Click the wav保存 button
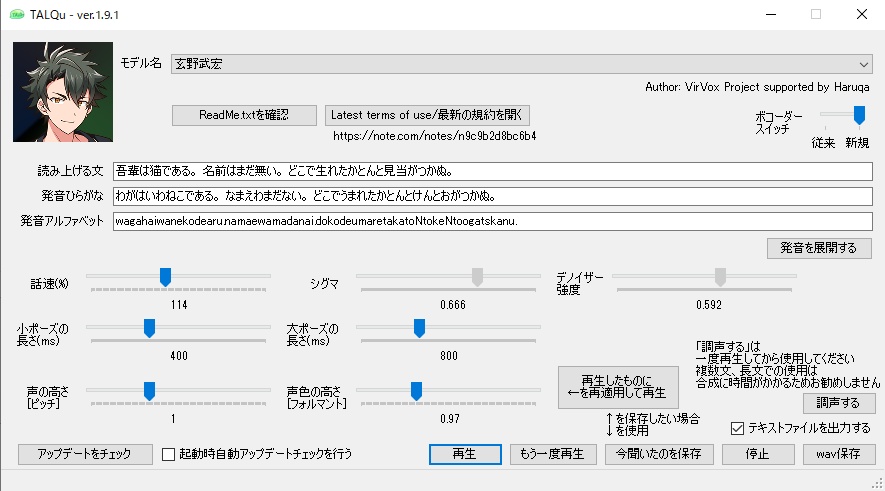The height and width of the screenshot is (491, 885). (839, 454)
